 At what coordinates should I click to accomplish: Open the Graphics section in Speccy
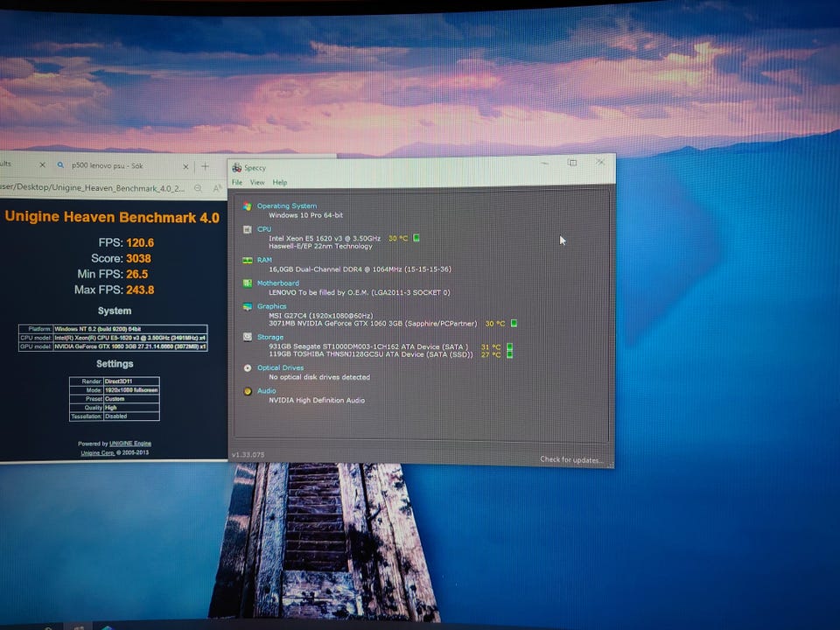[271, 306]
